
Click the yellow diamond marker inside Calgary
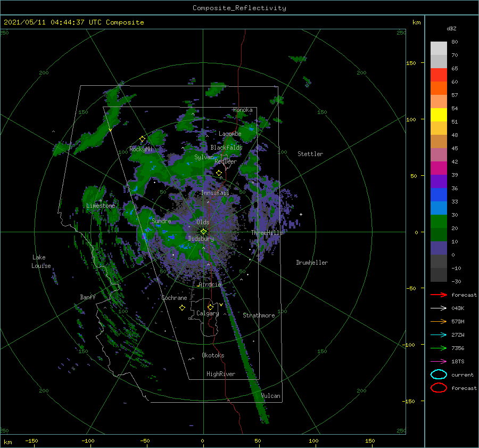click(x=210, y=307)
